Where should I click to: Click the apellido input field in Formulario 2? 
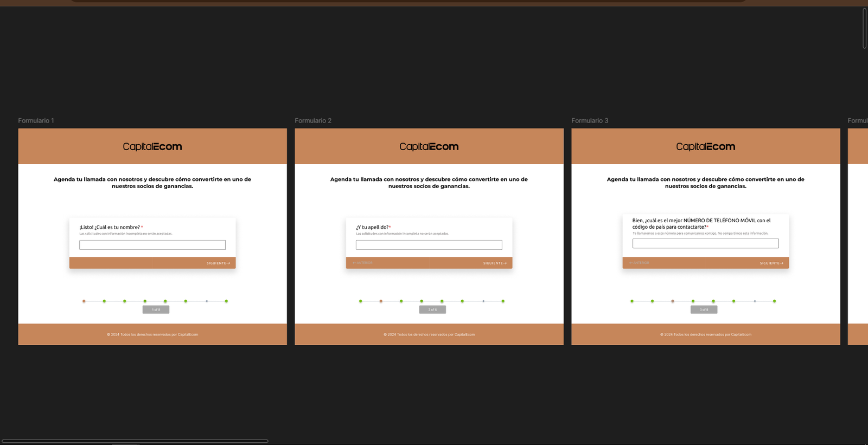(429, 245)
